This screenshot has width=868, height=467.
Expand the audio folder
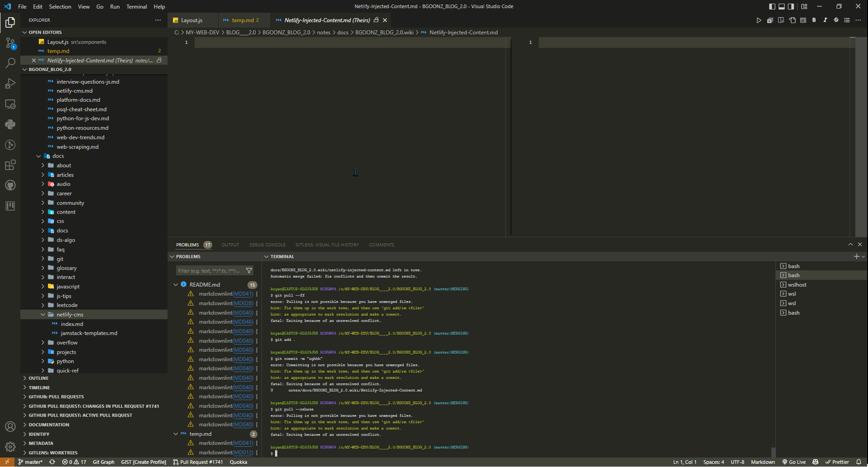63,184
